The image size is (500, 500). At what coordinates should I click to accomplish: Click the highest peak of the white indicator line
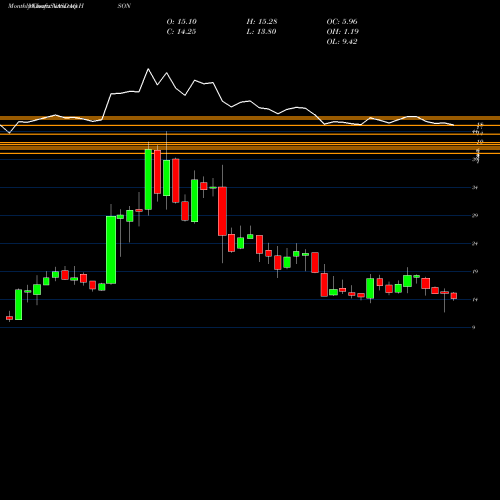[x=148, y=69]
